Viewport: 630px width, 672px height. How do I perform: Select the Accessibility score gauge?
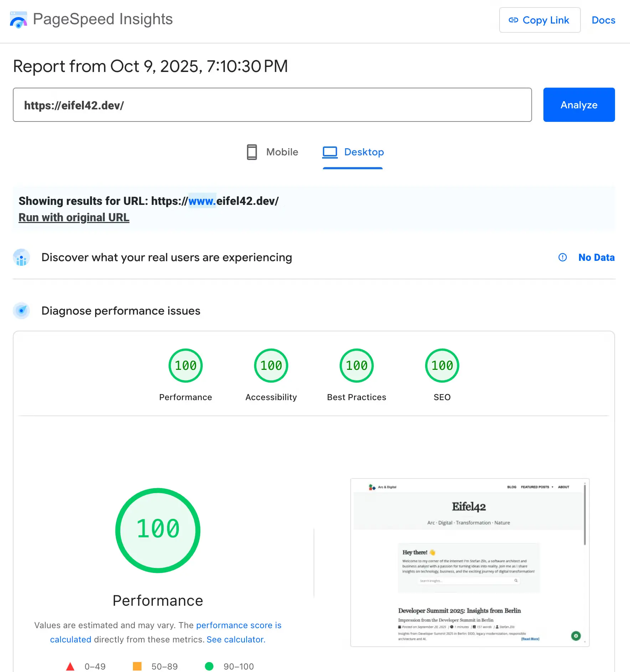coord(271,366)
